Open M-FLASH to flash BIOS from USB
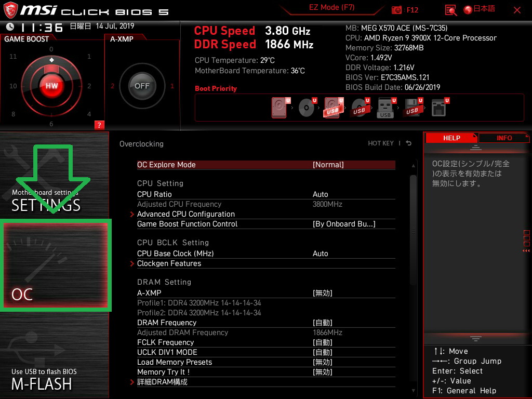The height and width of the screenshot is (399, 532). (54, 355)
